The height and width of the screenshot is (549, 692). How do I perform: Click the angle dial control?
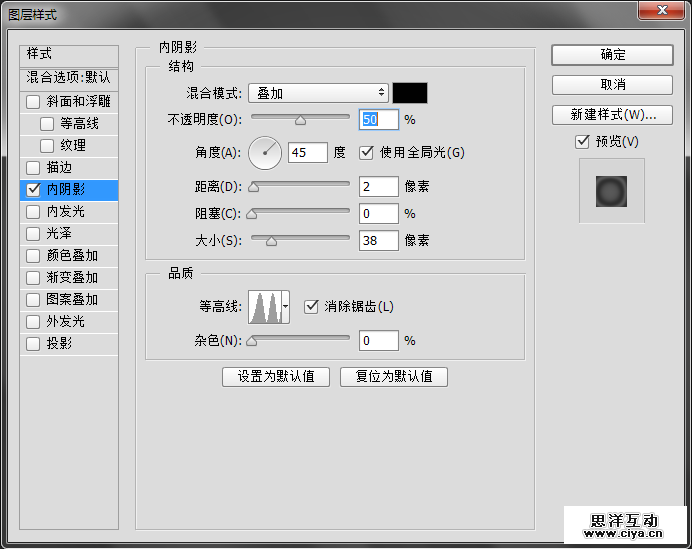[x=266, y=153]
